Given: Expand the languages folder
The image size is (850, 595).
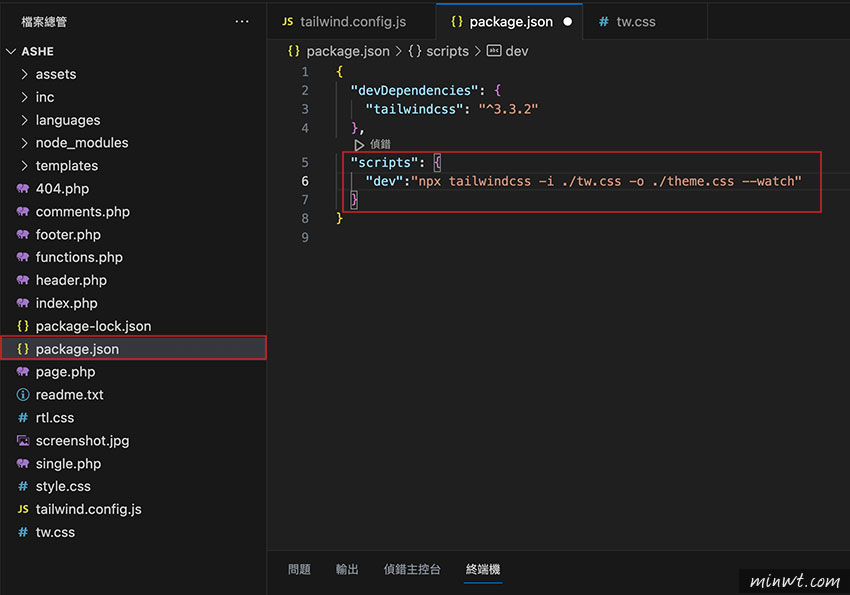Looking at the screenshot, I should 24,120.
